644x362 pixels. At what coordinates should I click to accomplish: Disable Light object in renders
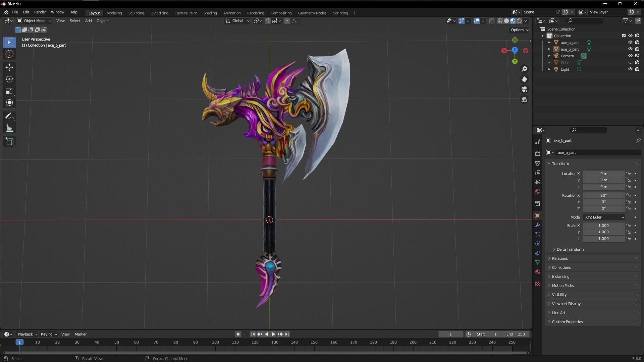click(x=637, y=69)
